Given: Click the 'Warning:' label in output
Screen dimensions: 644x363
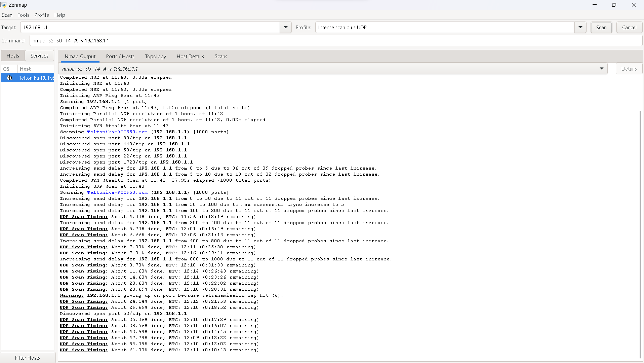Looking at the screenshot, I should pos(72,295).
